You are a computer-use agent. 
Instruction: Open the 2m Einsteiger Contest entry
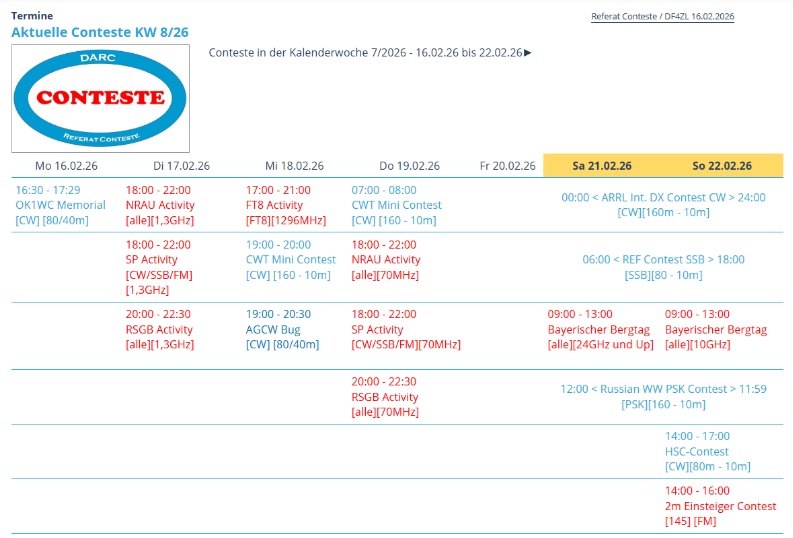[x=720, y=507]
